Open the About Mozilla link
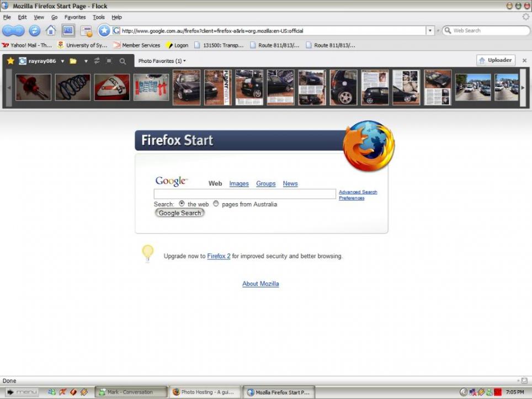This screenshot has width=532, height=399. tap(260, 284)
